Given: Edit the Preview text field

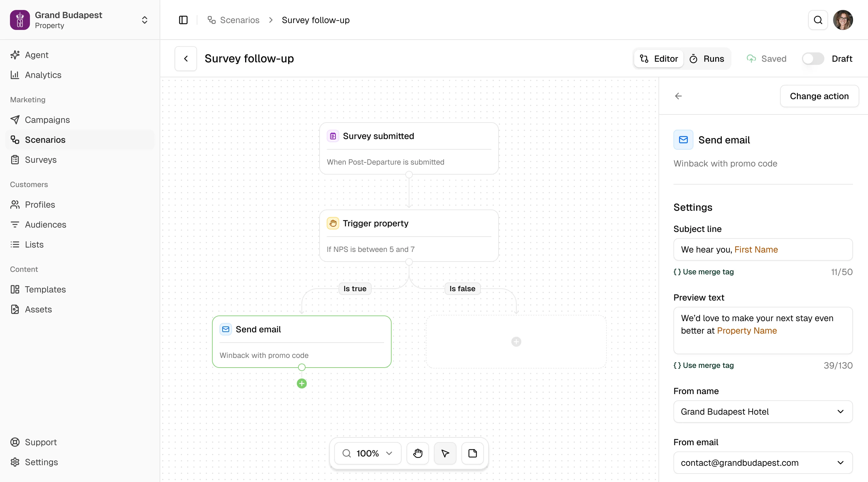Looking at the screenshot, I should [763, 330].
